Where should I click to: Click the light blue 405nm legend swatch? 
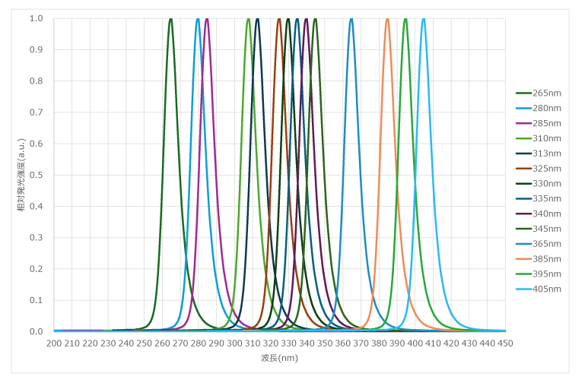(523, 289)
